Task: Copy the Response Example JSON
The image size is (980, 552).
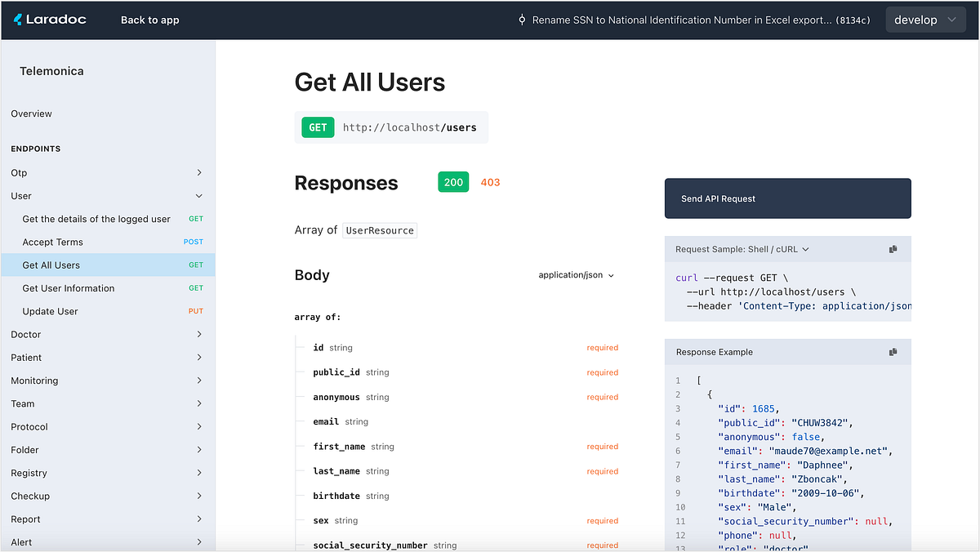Action: [893, 352]
